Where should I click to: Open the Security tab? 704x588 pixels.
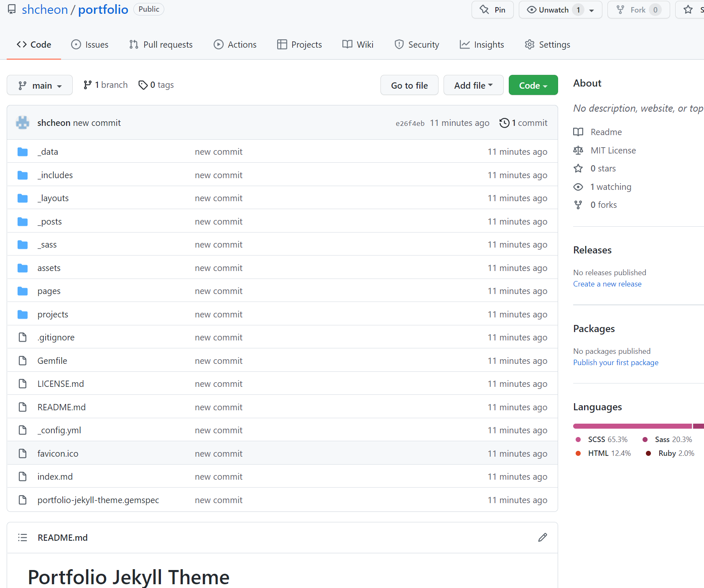point(417,44)
